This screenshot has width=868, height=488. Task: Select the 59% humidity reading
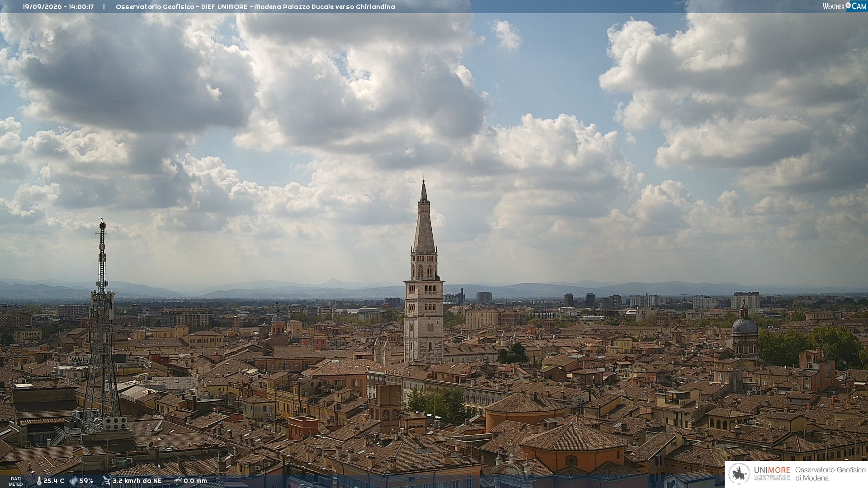(x=86, y=481)
